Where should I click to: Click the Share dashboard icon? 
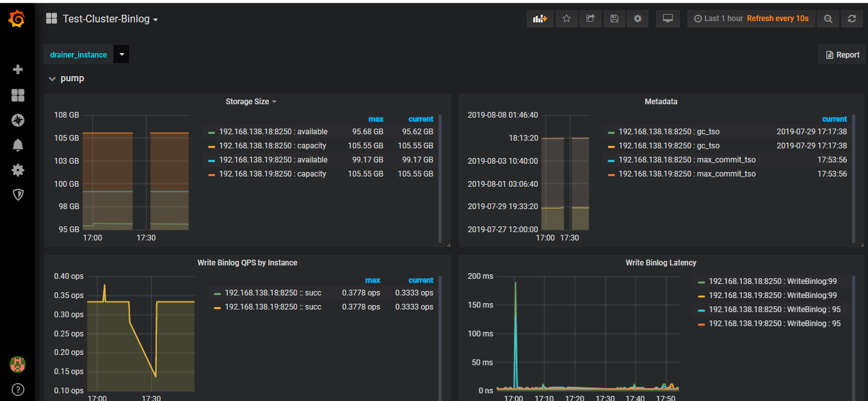[590, 19]
